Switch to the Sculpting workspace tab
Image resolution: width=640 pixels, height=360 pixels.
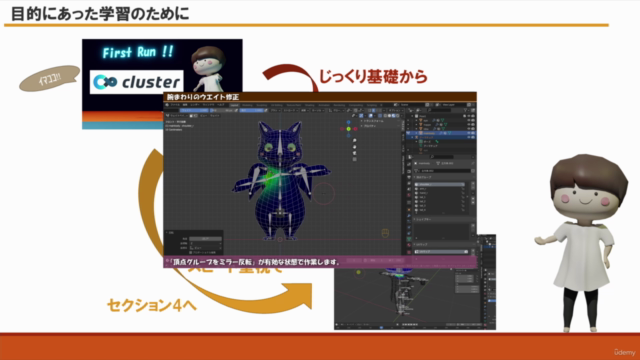click(x=262, y=105)
